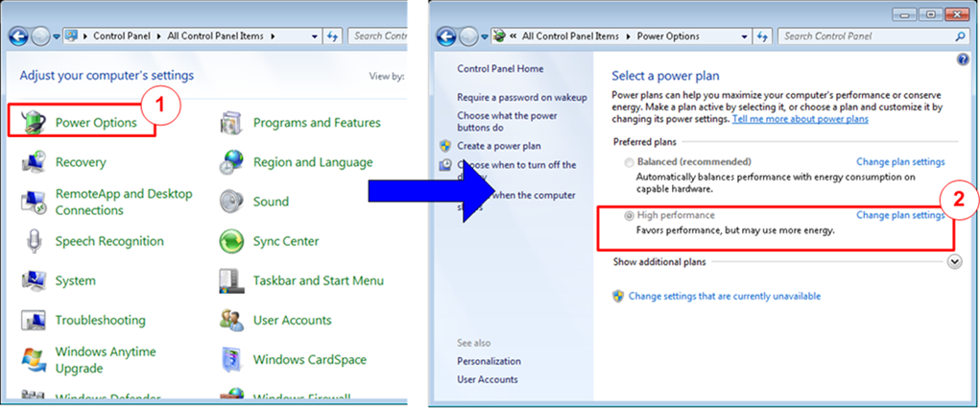Click View by label in Control Panel
This screenshot has width=980, height=408.
click(387, 77)
